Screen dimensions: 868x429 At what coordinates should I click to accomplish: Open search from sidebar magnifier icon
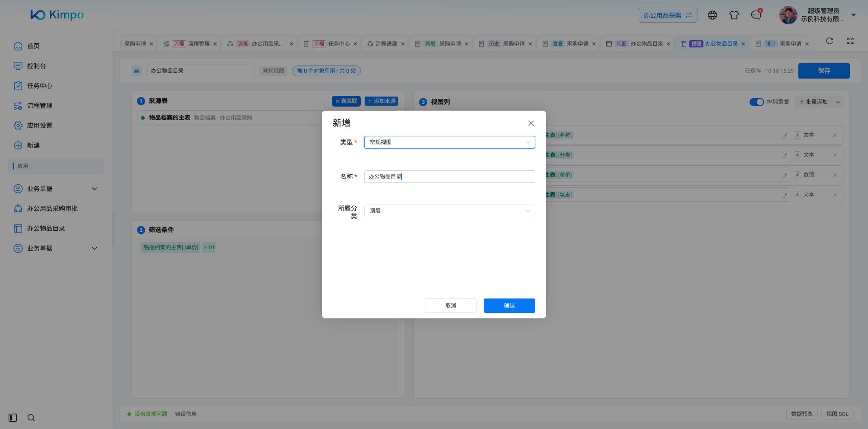[31, 418]
